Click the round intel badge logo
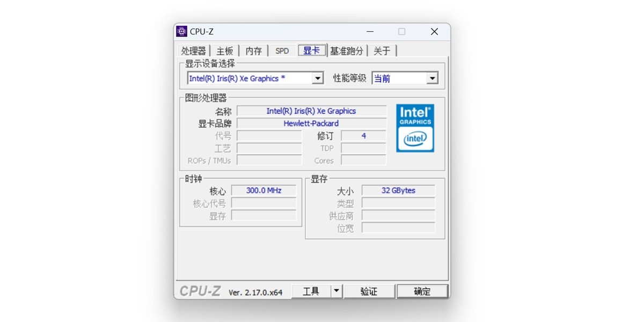Viewport: 644px width, 322px height. point(415,140)
